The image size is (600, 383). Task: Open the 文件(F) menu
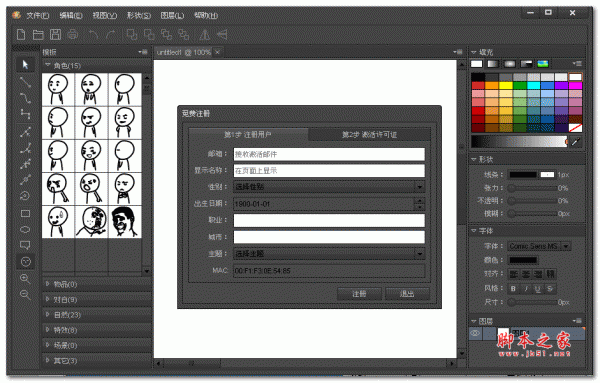coord(38,15)
